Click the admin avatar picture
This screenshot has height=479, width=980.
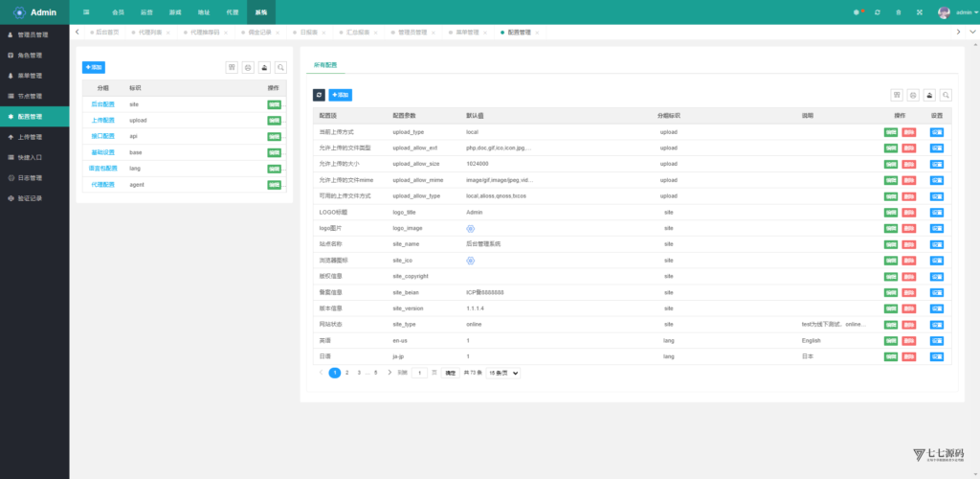coord(944,11)
